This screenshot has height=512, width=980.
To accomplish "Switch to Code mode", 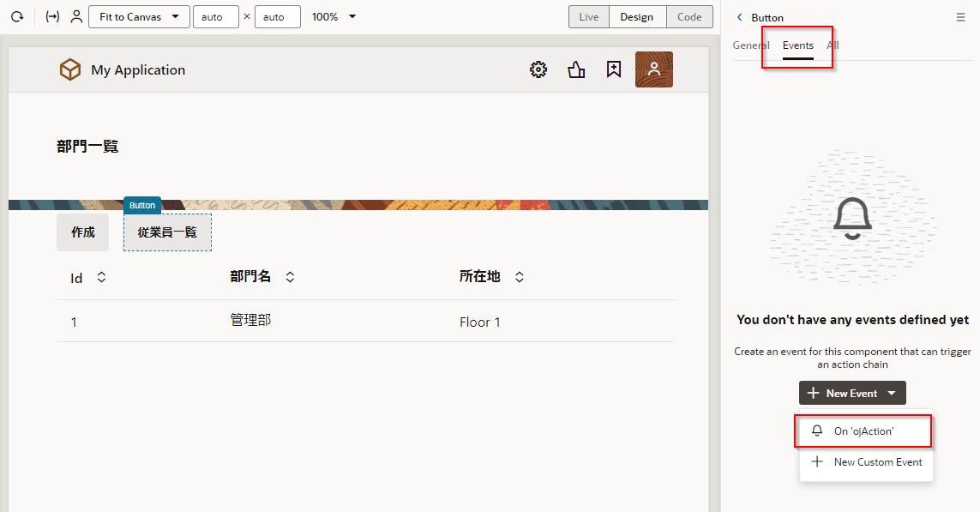I will tap(689, 17).
